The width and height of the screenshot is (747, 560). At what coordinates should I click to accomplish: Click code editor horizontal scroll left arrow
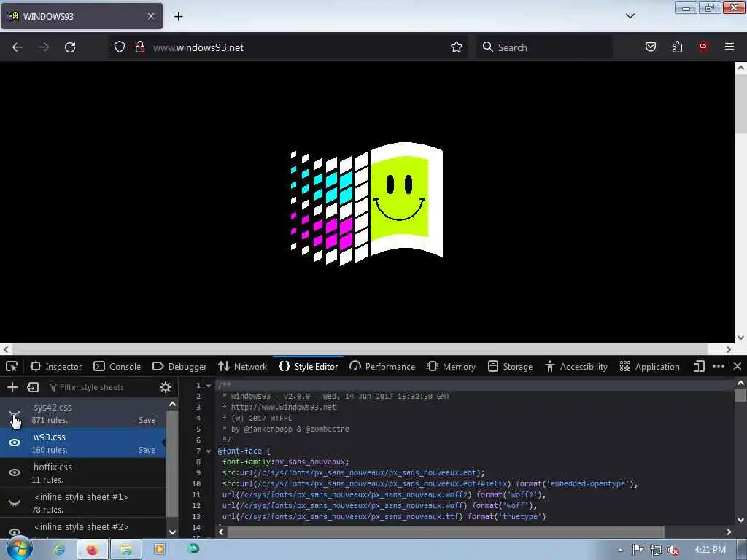tap(221, 532)
